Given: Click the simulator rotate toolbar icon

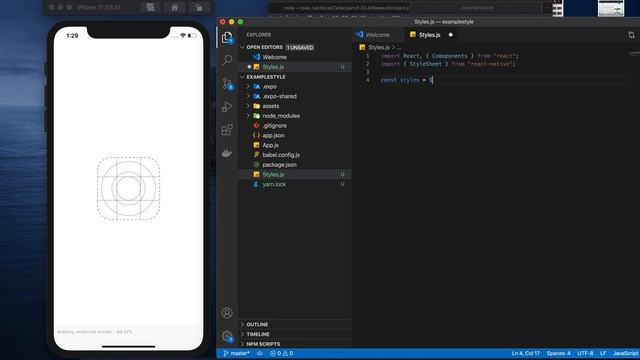Looking at the screenshot, I should coord(199,7).
